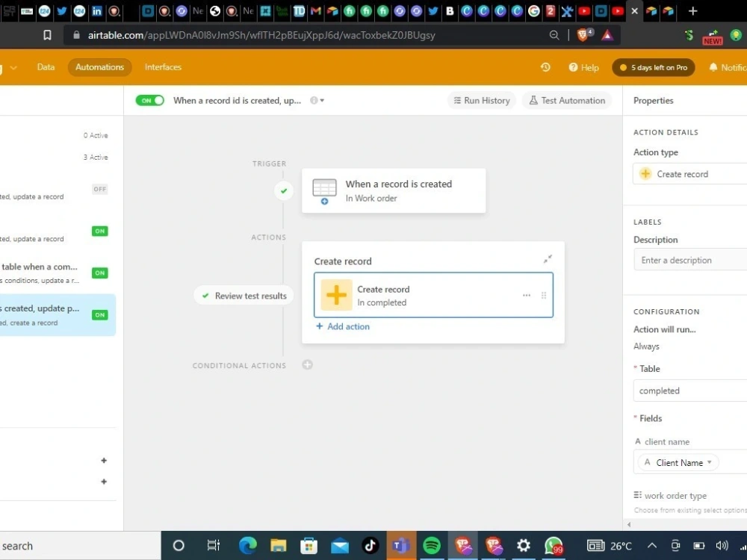Open Settings gear from taskbar
This screenshot has width=747, height=560.
[523, 546]
